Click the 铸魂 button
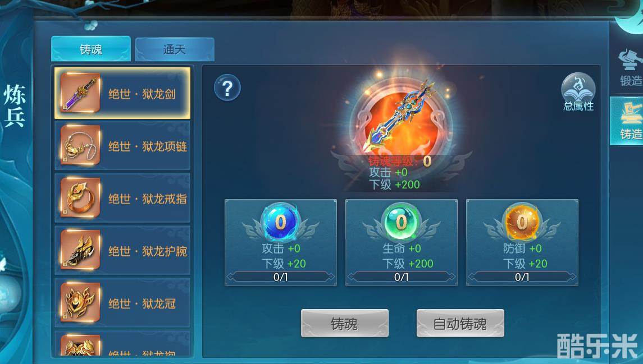The width and height of the screenshot is (643, 364). [344, 324]
